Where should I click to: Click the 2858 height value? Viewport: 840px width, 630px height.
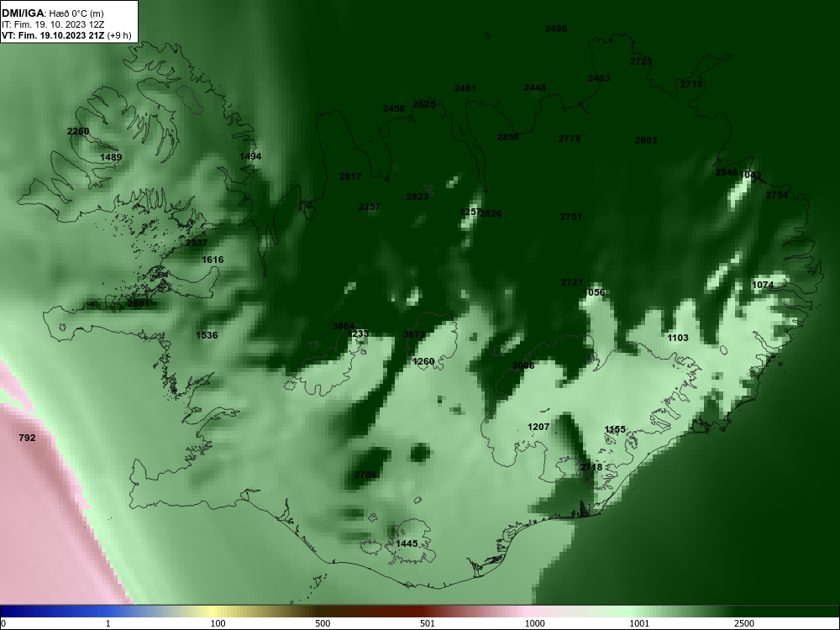pos(508,137)
